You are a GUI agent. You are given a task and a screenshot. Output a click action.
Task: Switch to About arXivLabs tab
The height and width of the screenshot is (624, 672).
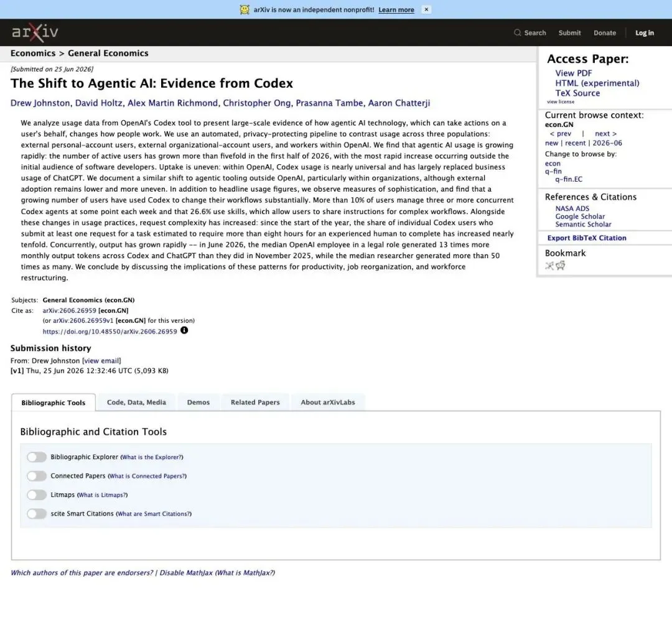[328, 403]
